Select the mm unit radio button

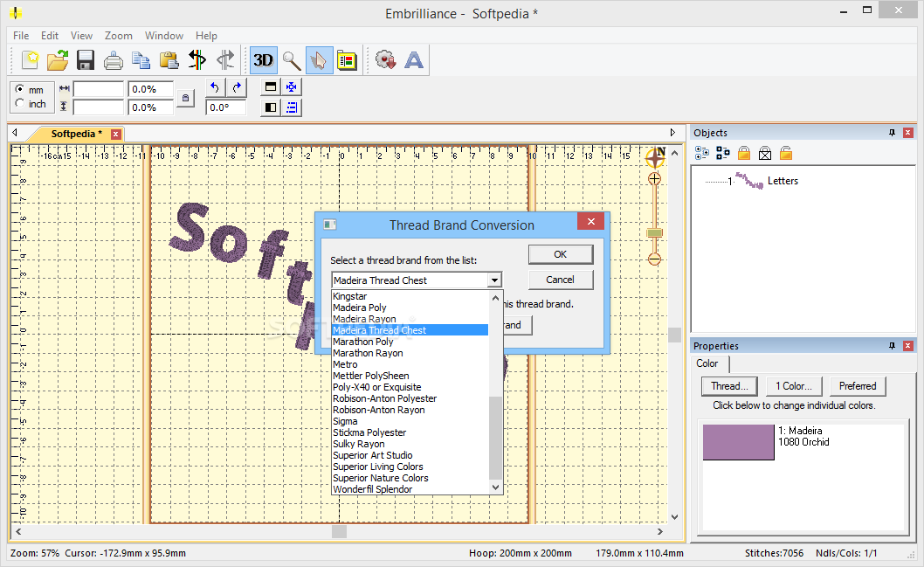point(20,89)
